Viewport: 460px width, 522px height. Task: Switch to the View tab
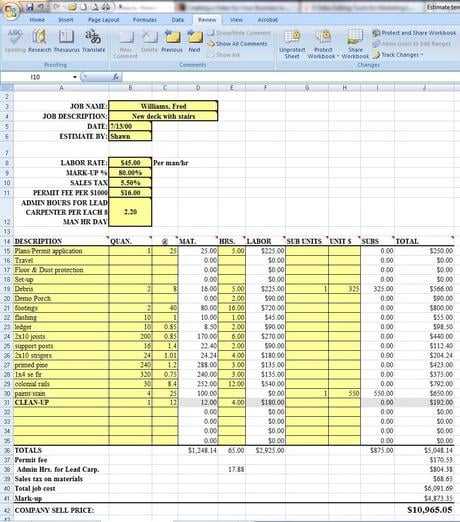[236, 20]
